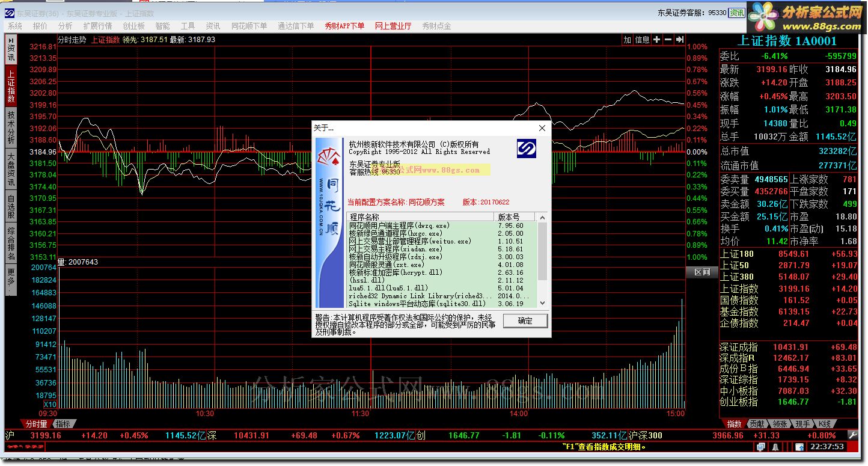Image resolution: width=868 pixels, height=466 pixels.
Task: Click 上证50 row in index list
Action: (x=789, y=265)
